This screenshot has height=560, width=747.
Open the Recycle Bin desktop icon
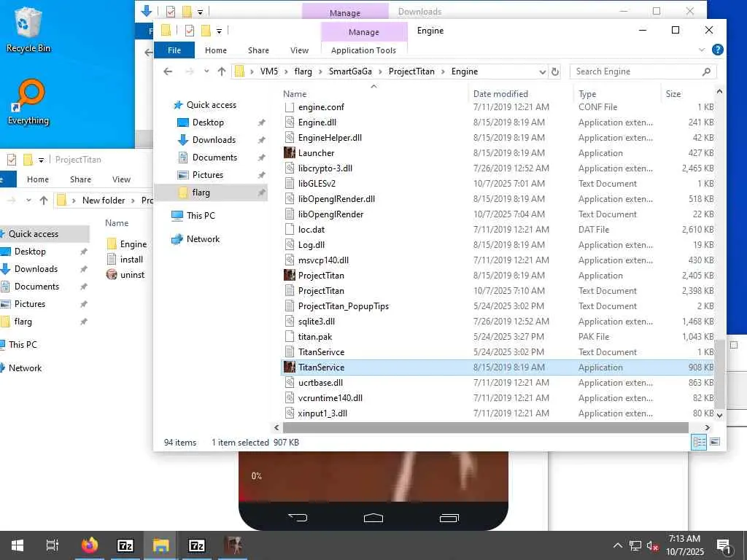coord(28,29)
